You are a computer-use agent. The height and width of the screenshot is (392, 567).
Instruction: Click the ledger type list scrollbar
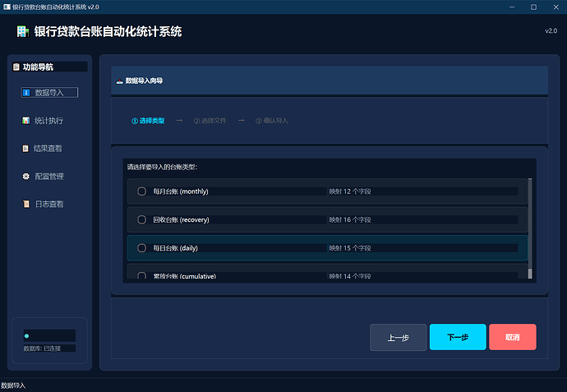530,228
